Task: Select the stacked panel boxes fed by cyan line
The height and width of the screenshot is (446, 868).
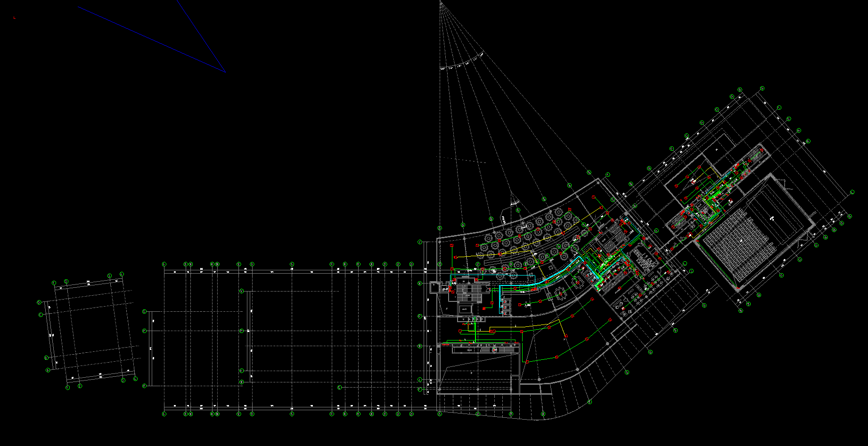Action: [x=505, y=307]
